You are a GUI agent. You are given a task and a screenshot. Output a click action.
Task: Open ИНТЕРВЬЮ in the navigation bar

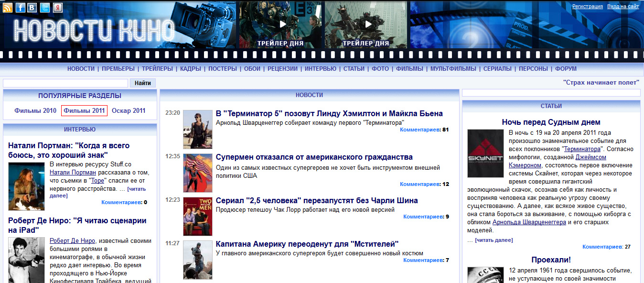click(x=321, y=69)
